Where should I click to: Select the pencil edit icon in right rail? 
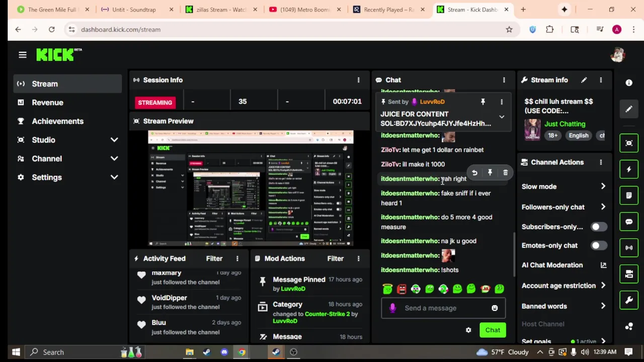(x=629, y=109)
